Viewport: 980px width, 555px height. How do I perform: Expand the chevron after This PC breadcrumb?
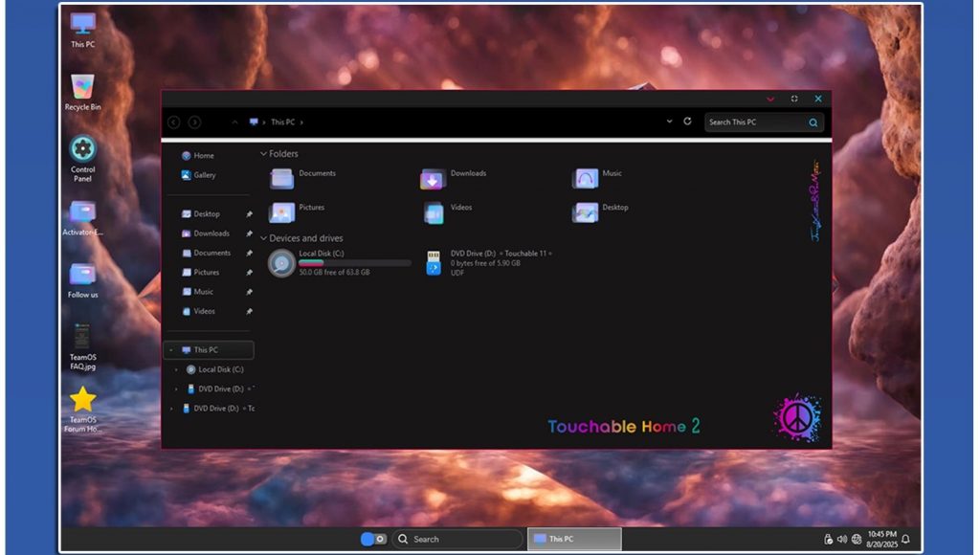(x=301, y=122)
